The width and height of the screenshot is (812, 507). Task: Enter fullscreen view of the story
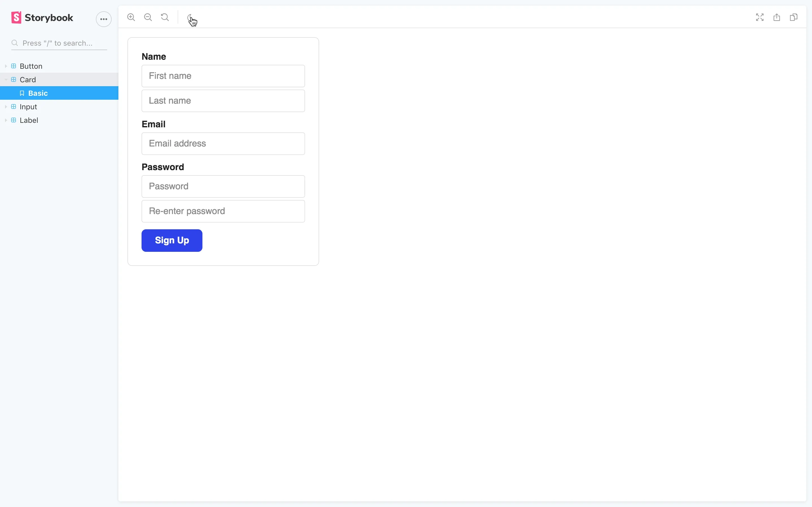pyautogui.click(x=759, y=17)
